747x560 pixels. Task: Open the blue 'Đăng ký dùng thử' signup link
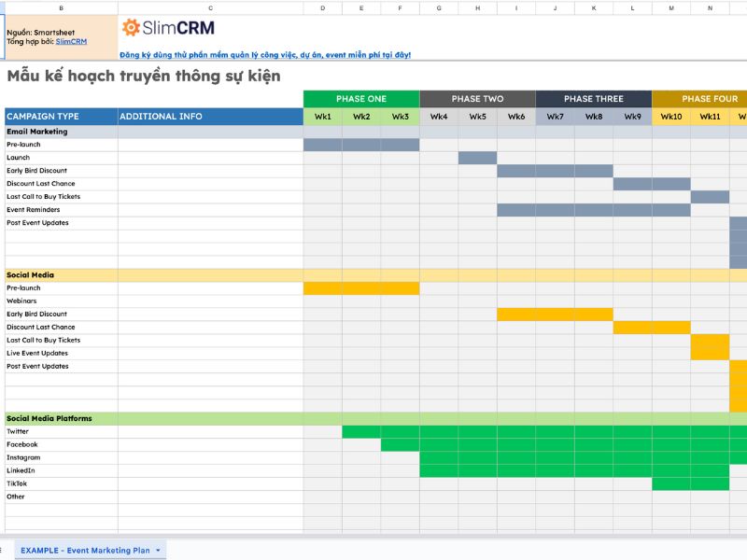click(x=265, y=55)
